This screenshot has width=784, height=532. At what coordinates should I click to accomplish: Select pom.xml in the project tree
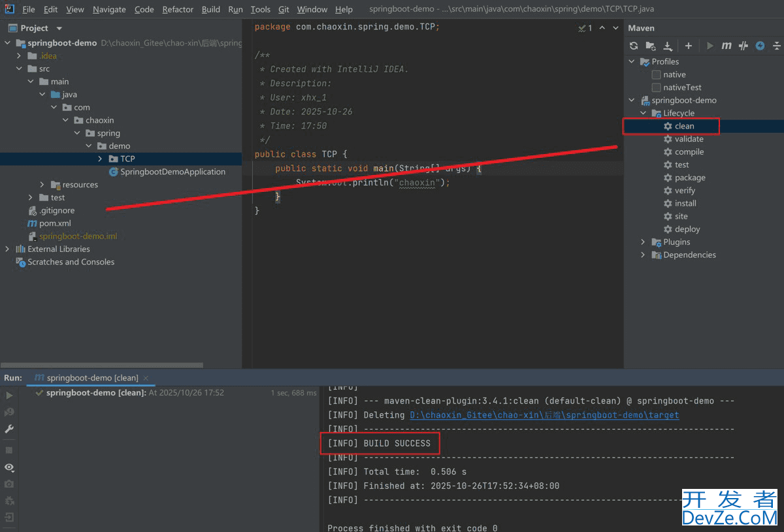(x=55, y=223)
